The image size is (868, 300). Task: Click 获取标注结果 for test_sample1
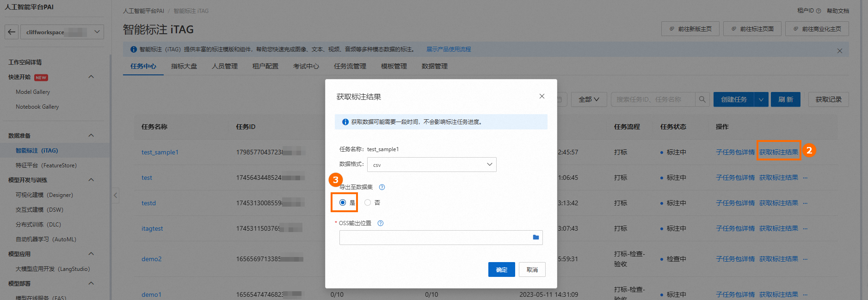[x=779, y=152]
